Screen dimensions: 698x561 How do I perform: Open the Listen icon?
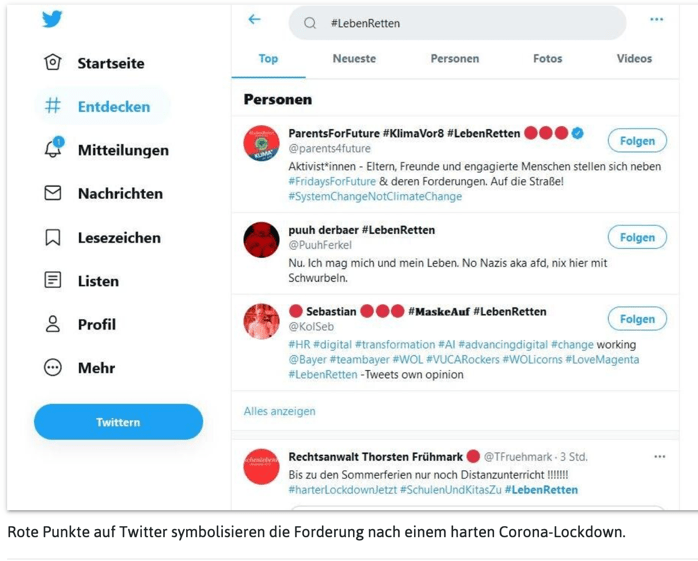click(x=53, y=281)
